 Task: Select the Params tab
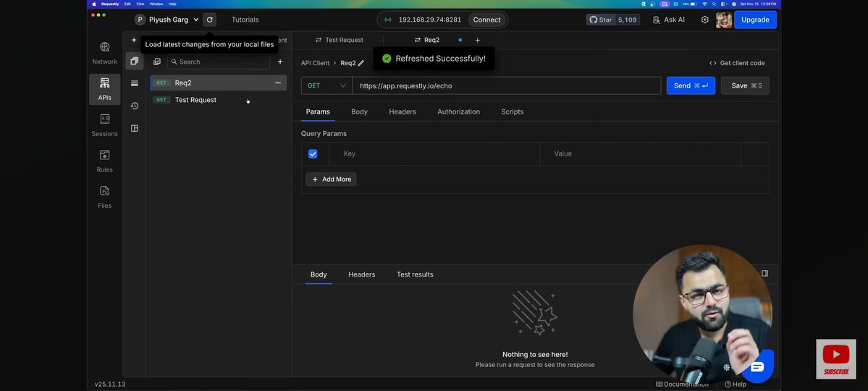pyautogui.click(x=318, y=112)
